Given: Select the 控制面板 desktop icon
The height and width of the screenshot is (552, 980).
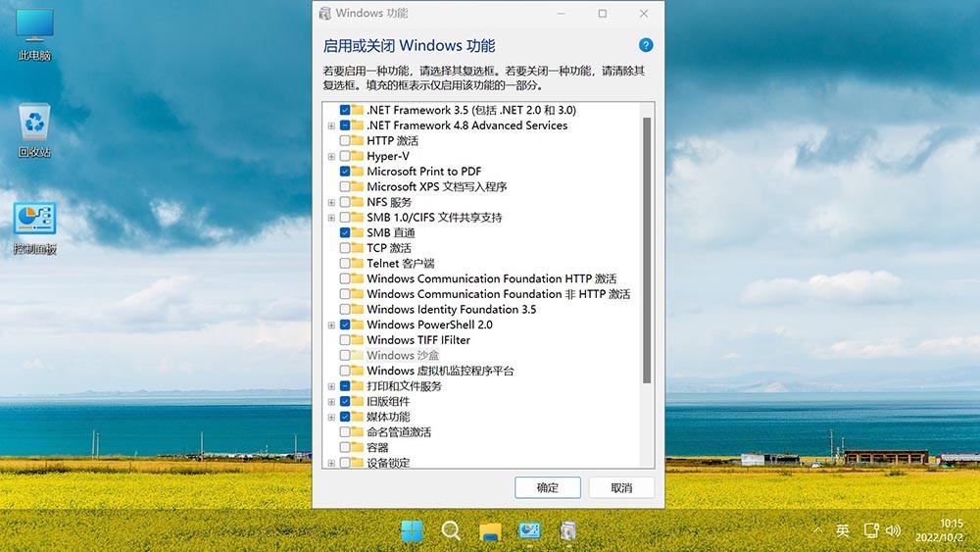Looking at the screenshot, I should [x=35, y=228].
